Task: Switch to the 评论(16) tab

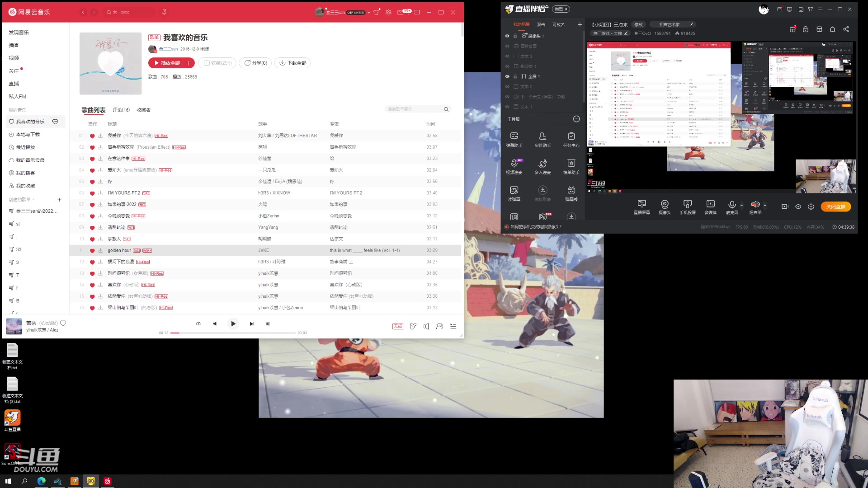Action: [121, 110]
